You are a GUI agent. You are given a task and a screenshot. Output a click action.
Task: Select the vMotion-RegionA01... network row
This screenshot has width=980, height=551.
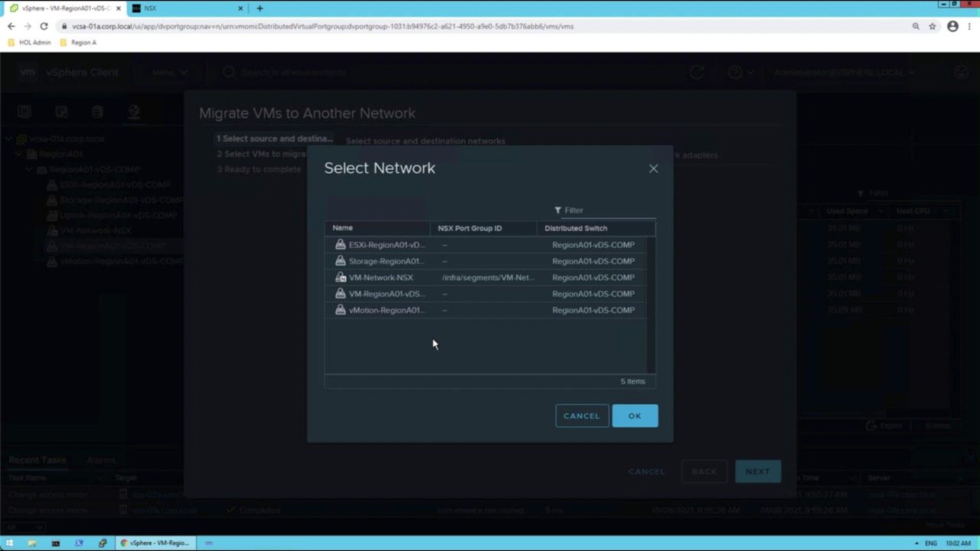pyautogui.click(x=486, y=310)
